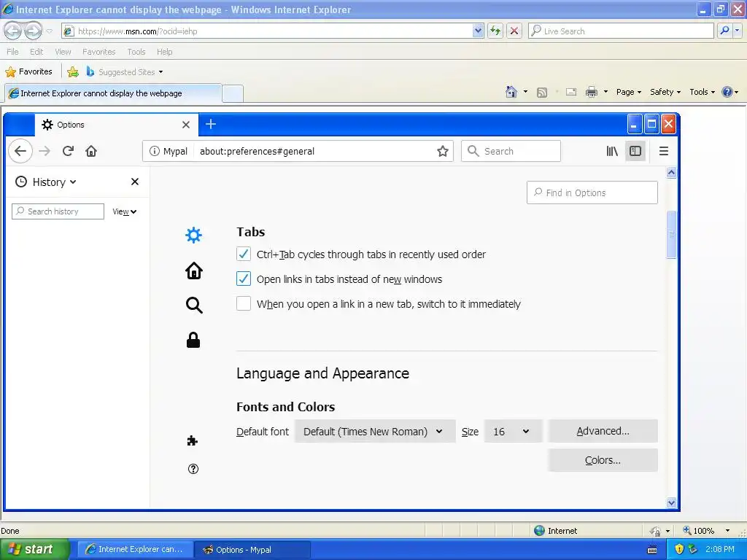Open Internet Explorer Tools toolbar menu

click(703, 92)
